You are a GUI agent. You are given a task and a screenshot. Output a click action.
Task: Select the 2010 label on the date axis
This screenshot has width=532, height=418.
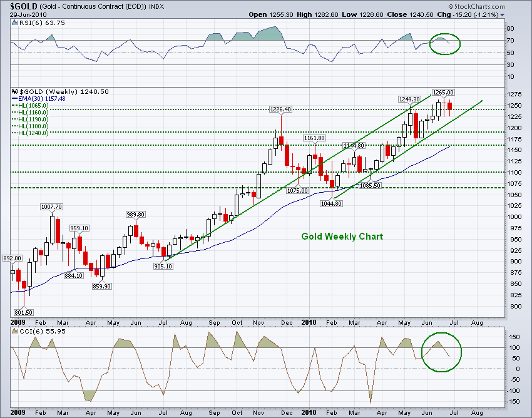coord(309,323)
